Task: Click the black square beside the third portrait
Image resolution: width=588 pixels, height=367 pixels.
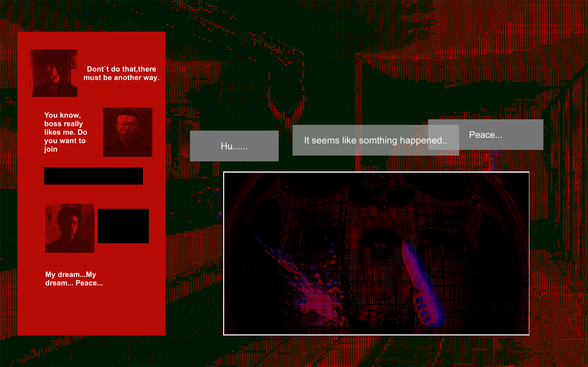Action: coord(123,226)
